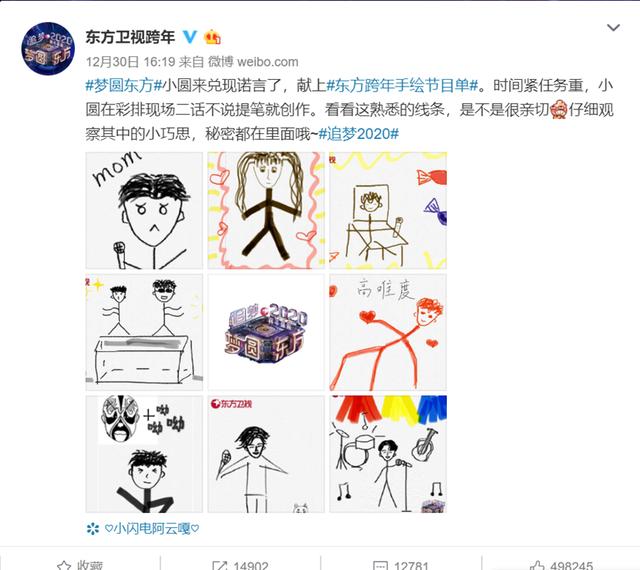
Task: Open the #追梦2020# hashtag link
Action: pyautogui.click(x=358, y=134)
